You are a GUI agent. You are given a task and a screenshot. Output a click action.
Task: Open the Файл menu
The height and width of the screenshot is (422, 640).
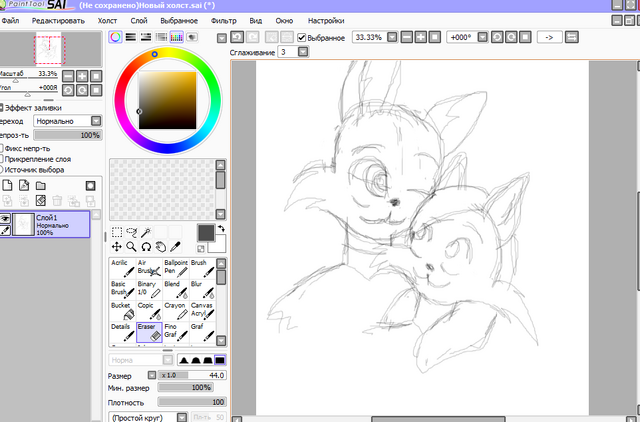coord(10,20)
